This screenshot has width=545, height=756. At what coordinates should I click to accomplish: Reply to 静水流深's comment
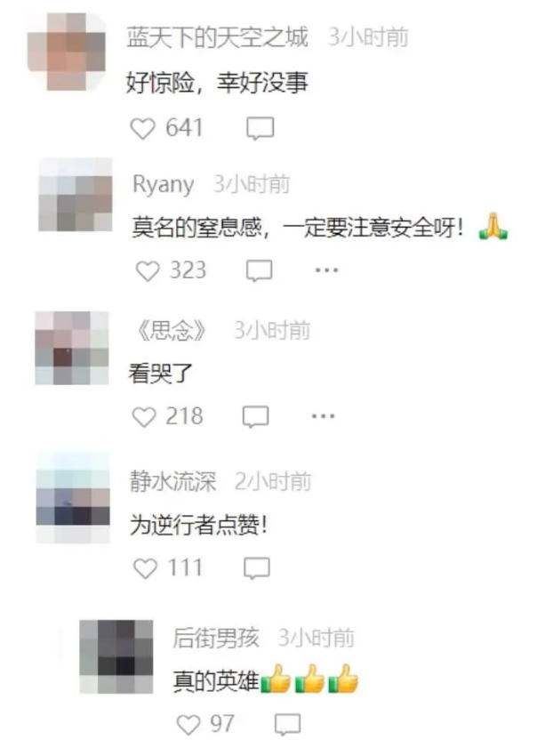click(257, 568)
